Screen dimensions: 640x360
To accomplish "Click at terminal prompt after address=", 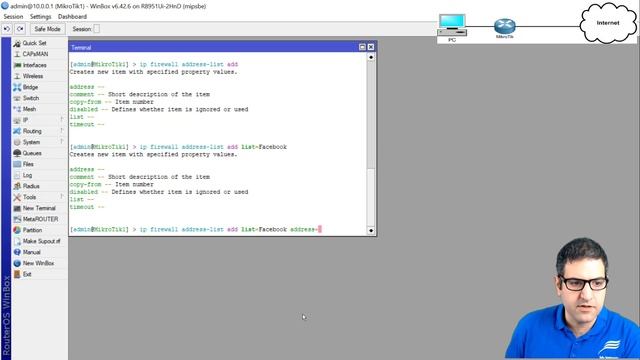I will tap(320, 229).
